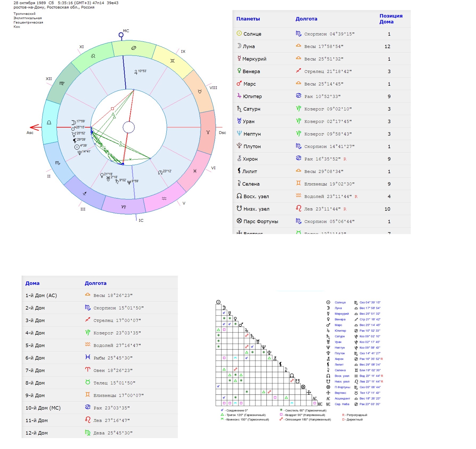Select the 7-й Дом row label
The image size is (476, 449).
[x=35, y=371]
